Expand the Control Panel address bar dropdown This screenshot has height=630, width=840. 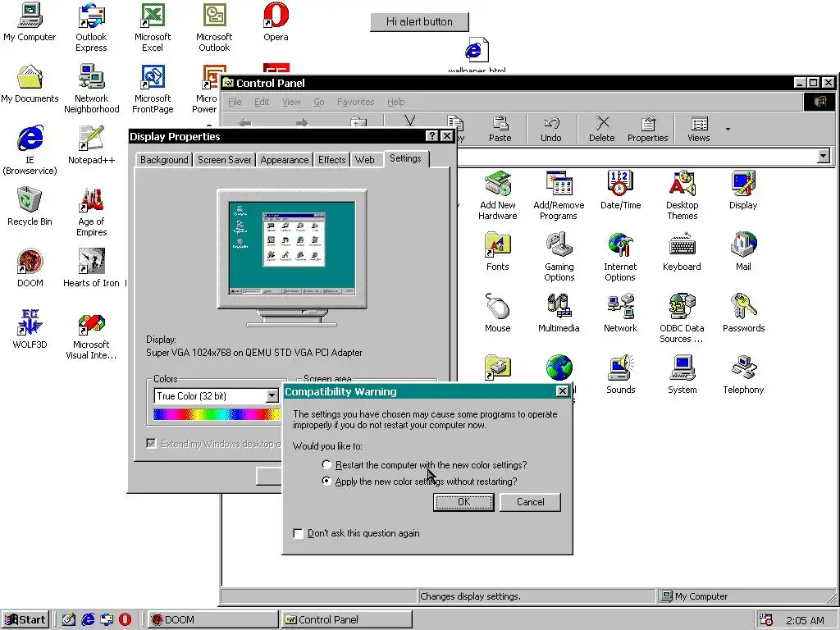click(x=824, y=156)
